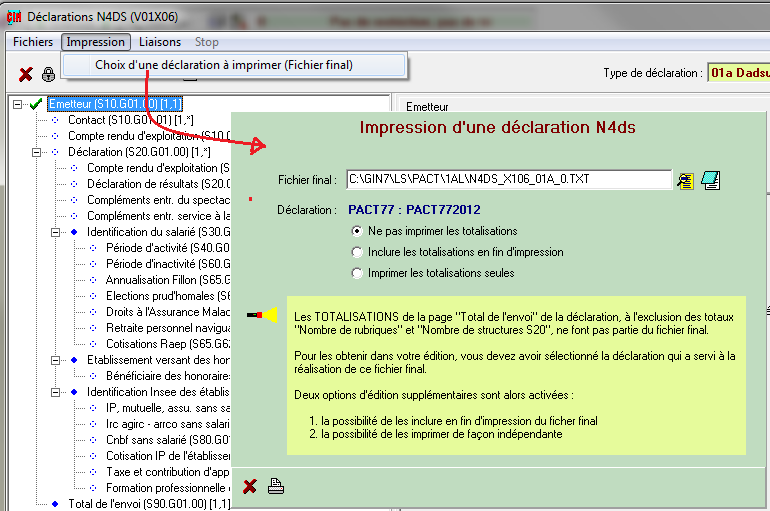Collapse the Identification du salarié node
Screen dimensions: 770x511
coord(55,232)
